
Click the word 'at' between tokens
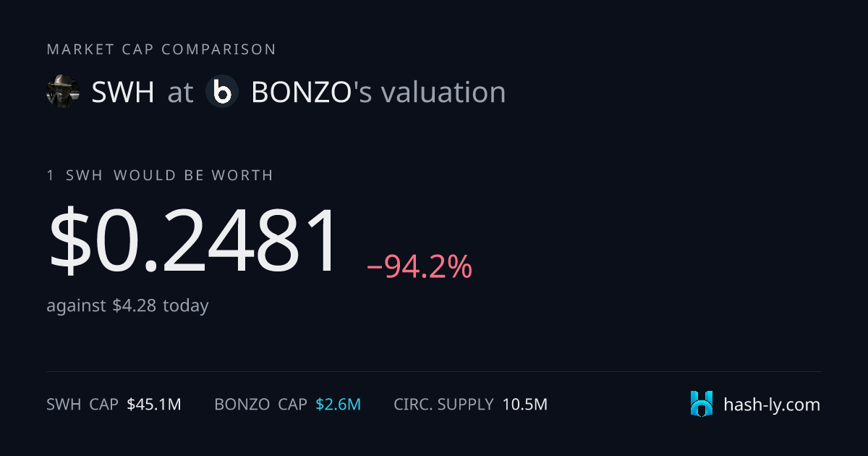pos(180,93)
